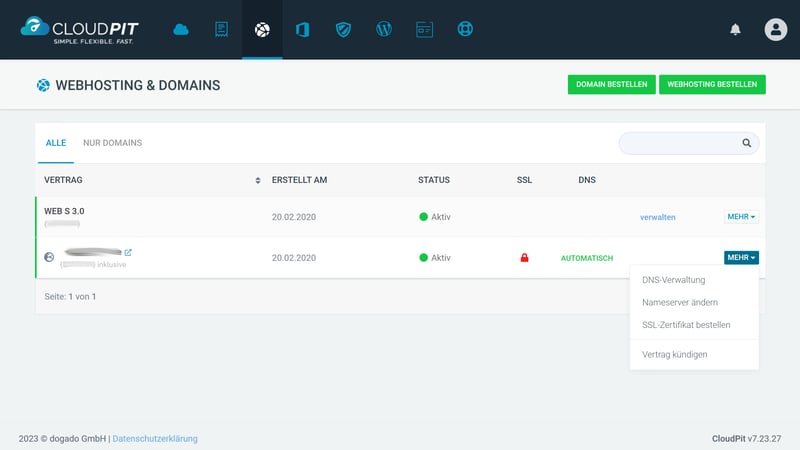Screen dimensions: 800x450
Task: Open the WordPress icon in navbar
Action: [383, 30]
